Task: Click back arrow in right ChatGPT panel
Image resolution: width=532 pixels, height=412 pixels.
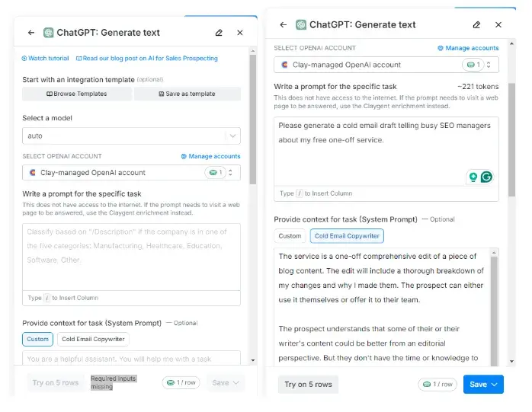Action: pos(284,24)
